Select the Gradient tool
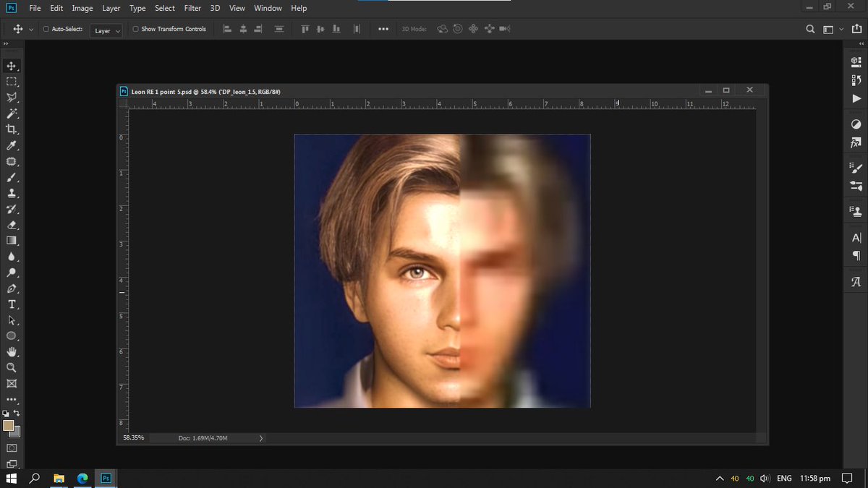This screenshot has width=868, height=488. [x=12, y=241]
